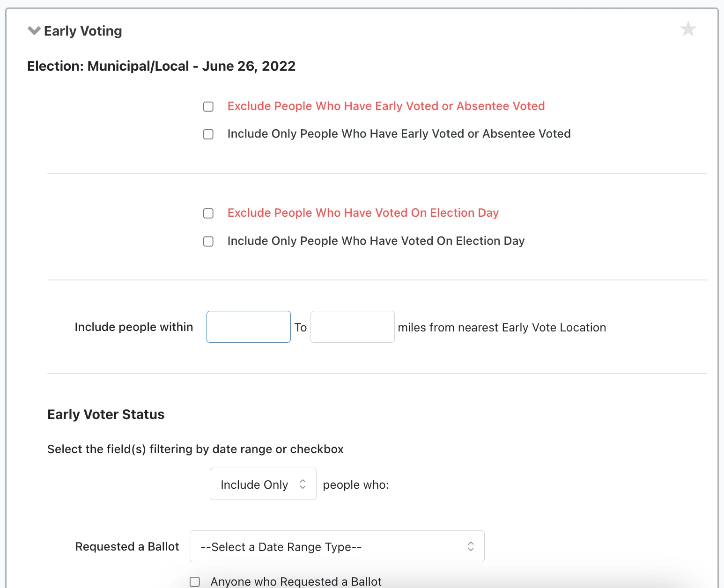Click the Requested a Ballot label
The height and width of the screenshot is (588, 724).
pos(126,546)
